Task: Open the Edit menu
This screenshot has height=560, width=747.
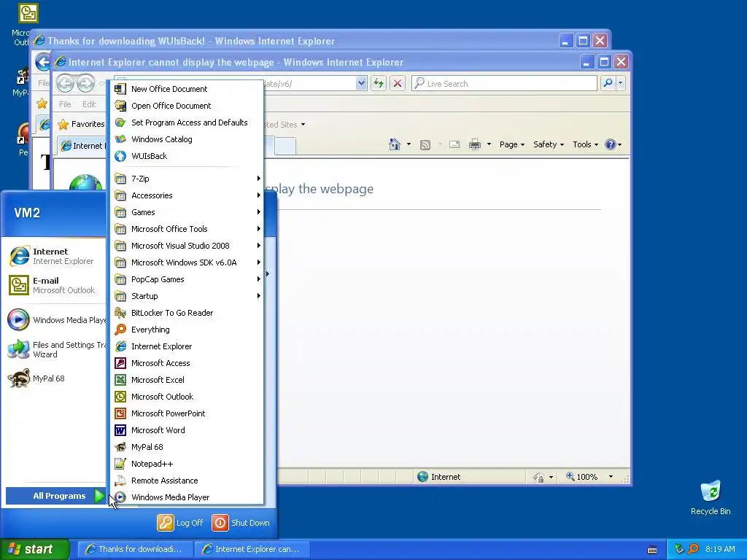Action: (89, 104)
